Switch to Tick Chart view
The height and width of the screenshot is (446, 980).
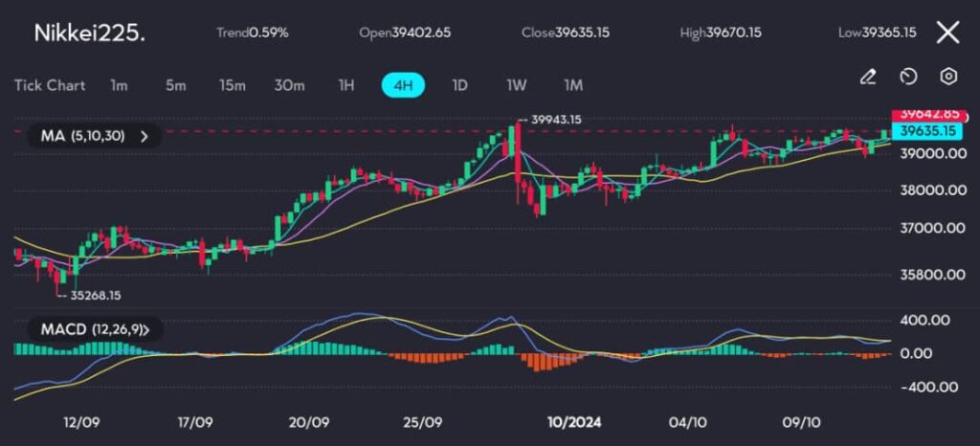pyautogui.click(x=50, y=85)
